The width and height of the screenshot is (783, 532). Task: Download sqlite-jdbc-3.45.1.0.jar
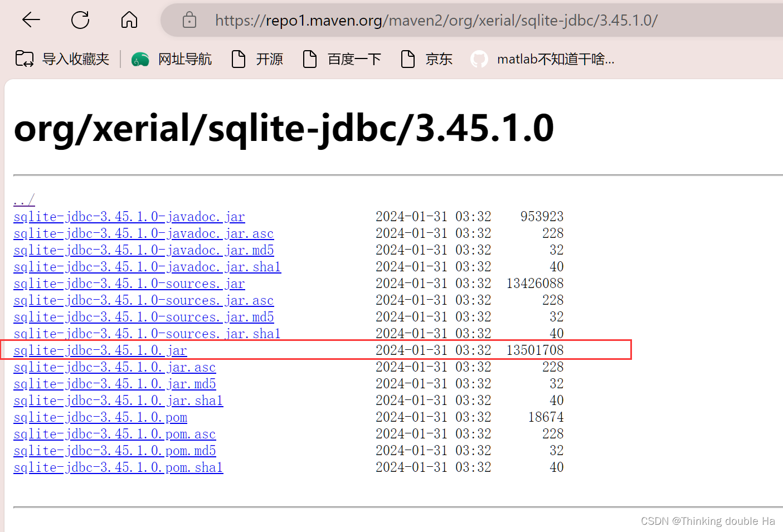(99, 350)
